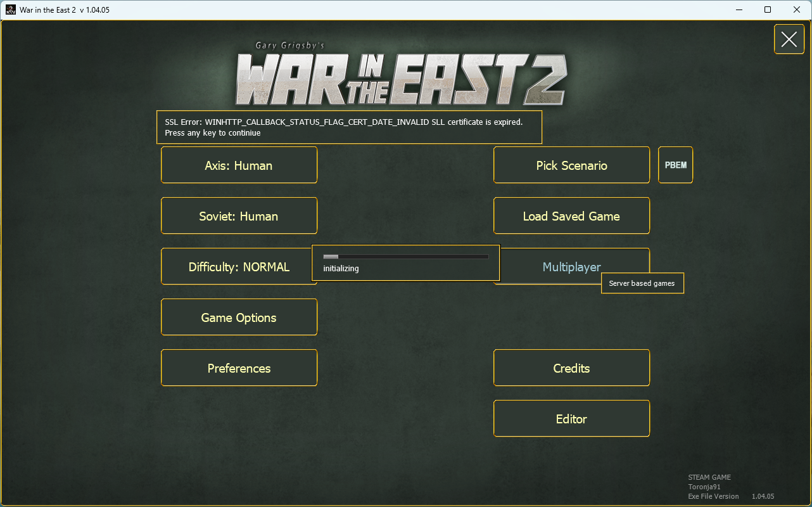
Task: Click the initializing progress bar
Action: tap(406, 257)
